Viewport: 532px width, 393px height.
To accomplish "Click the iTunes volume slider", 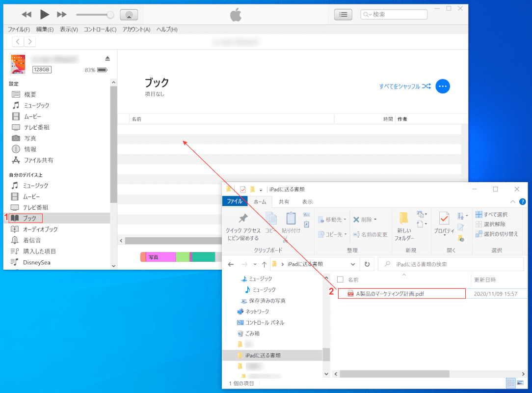I will pyautogui.click(x=95, y=15).
